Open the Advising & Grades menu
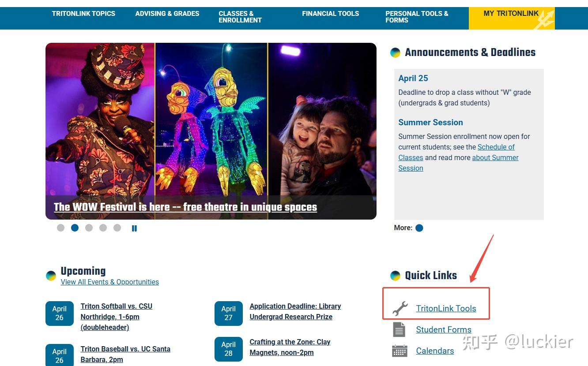This screenshot has width=588, height=366. [x=167, y=14]
